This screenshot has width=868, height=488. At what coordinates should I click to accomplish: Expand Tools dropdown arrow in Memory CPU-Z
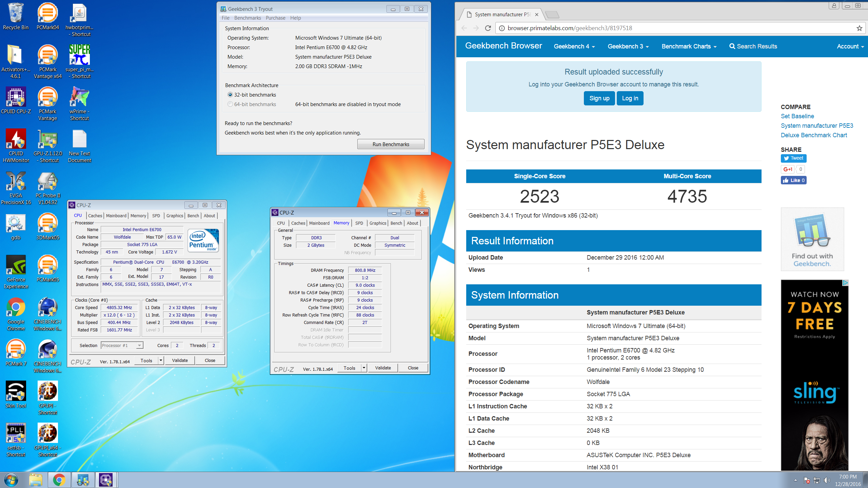pos(364,368)
